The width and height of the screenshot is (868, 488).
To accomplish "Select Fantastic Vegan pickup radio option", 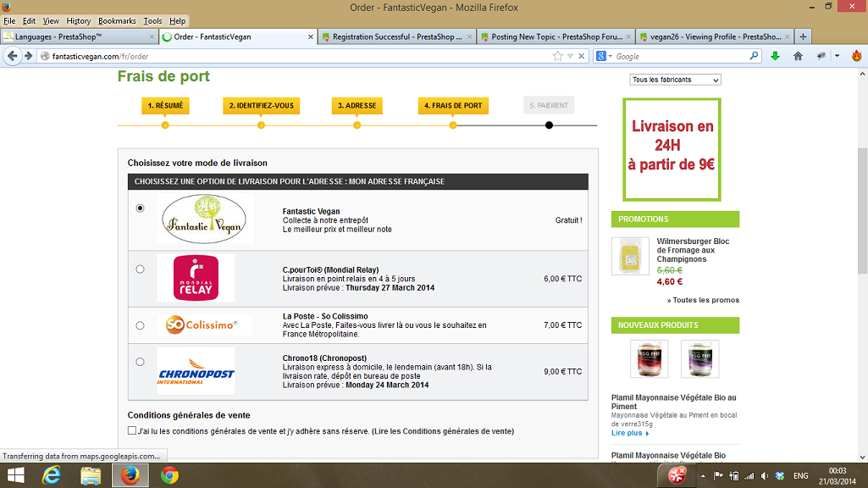I will click(140, 208).
